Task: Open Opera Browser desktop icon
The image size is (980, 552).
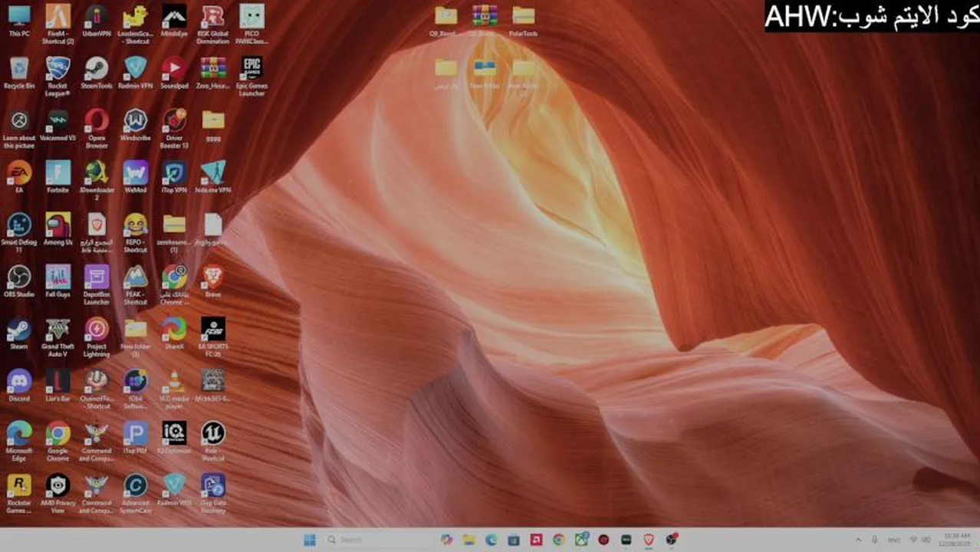Action: tap(97, 128)
